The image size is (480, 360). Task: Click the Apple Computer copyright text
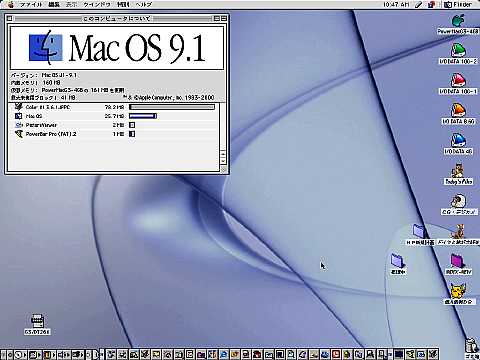169,98
